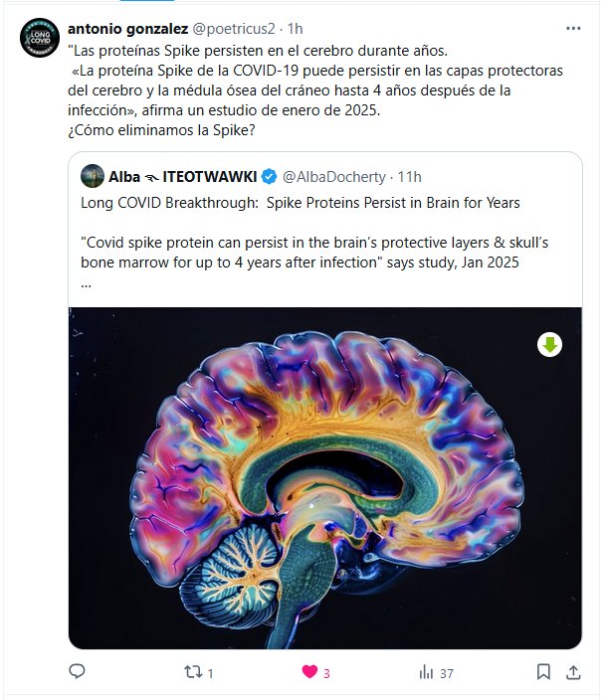Expand quoted tweet's truncated text ellipsis
Image resolution: width=607 pixels, height=700 pixels.
coord(87,284)
